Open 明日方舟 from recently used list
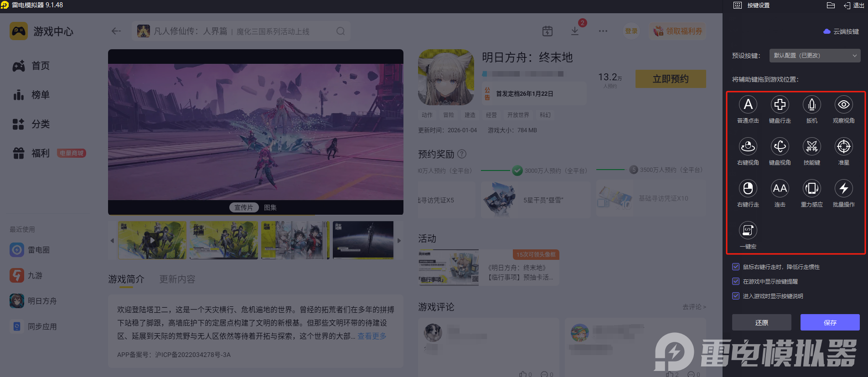The height and width of the screenshot is (377, 868). (33, 301)
